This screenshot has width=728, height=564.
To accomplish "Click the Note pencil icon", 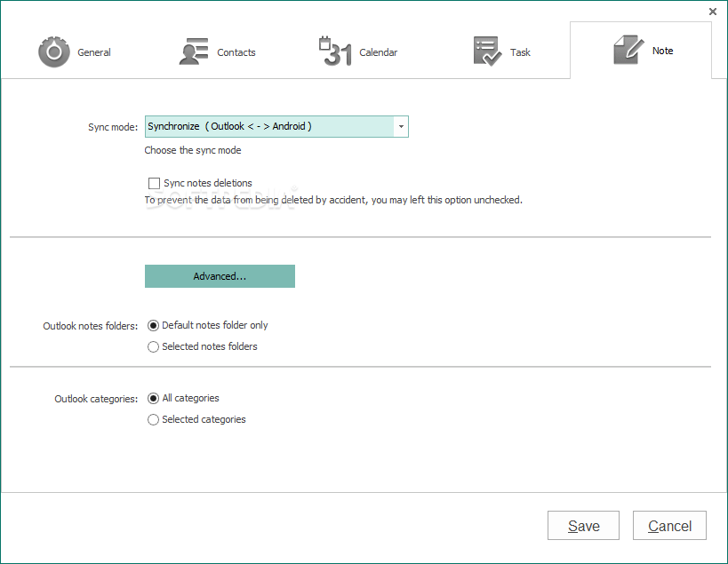I will pos(628,50).
